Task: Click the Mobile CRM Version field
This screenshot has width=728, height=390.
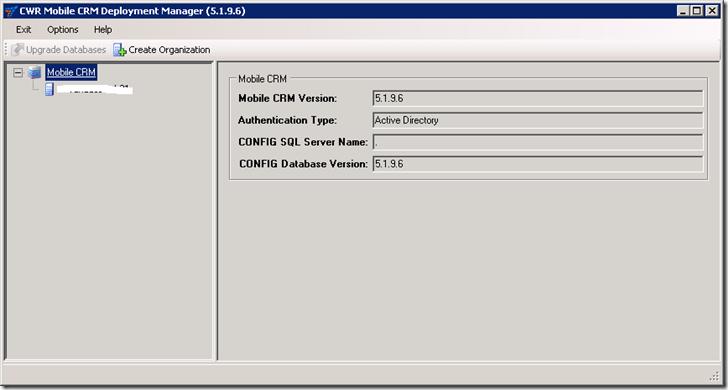Action: tap(538, 98)
